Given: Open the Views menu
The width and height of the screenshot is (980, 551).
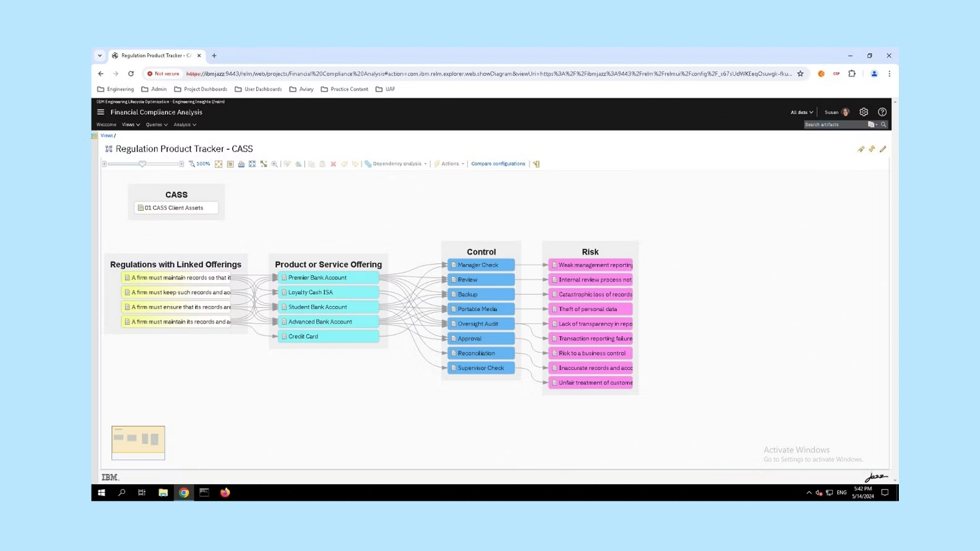Looking at the screenshot, I should click(131, 124).
